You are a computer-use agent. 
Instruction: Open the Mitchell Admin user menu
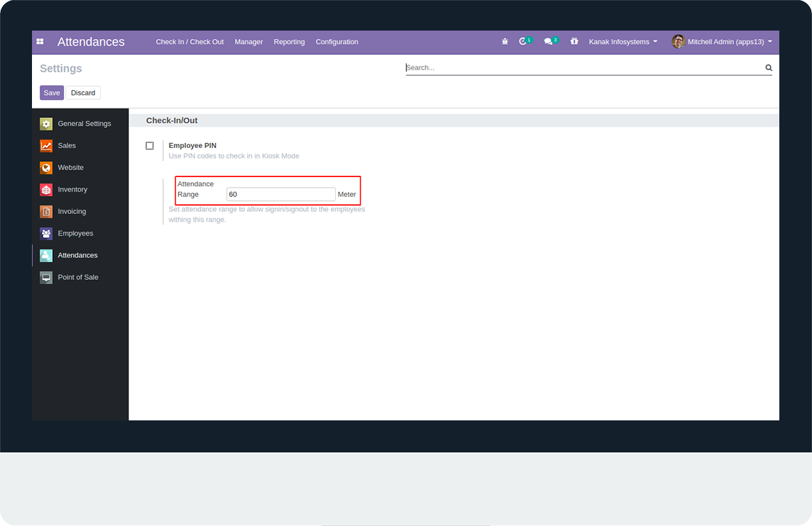[x=722, y=42]
